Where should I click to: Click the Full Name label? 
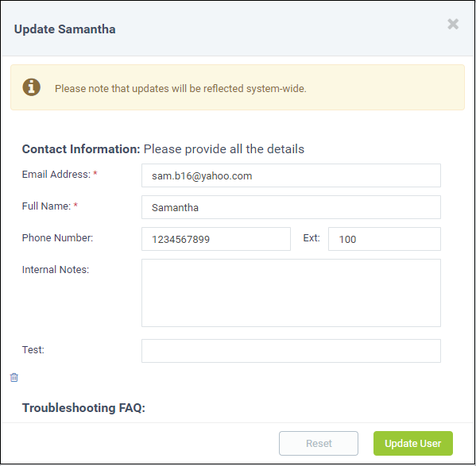46,206
